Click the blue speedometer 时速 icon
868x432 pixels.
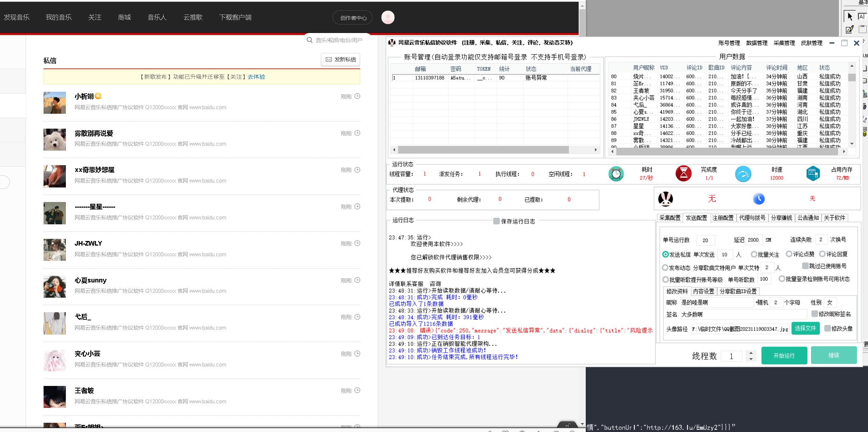[743, 174]
